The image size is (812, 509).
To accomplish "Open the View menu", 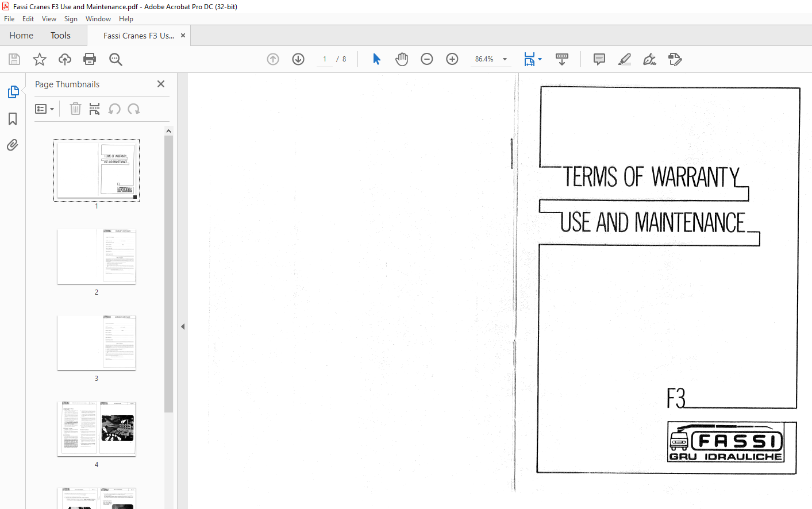I will tap(49, 19).
